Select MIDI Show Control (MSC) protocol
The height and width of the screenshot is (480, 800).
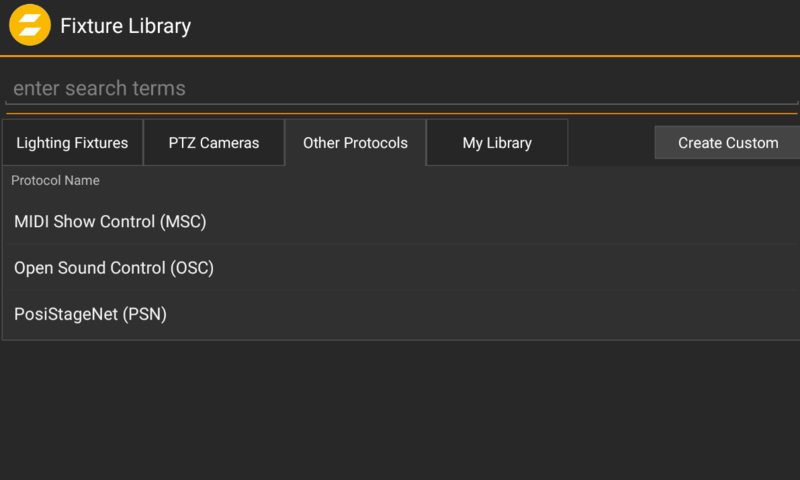point(402,221)
